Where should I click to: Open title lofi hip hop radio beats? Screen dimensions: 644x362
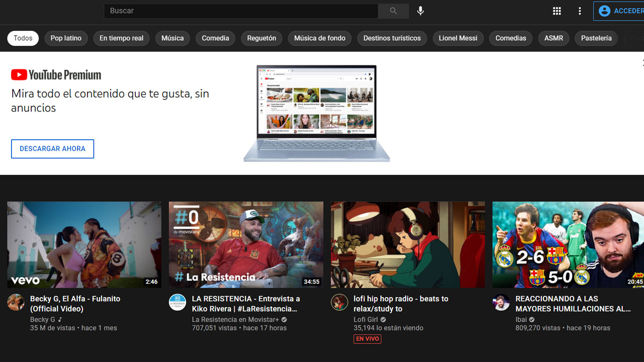coord(401,304)
